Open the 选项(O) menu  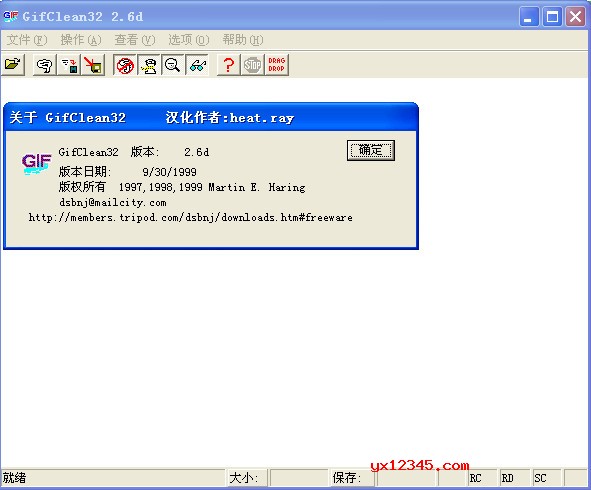click(x=188, y=40)
